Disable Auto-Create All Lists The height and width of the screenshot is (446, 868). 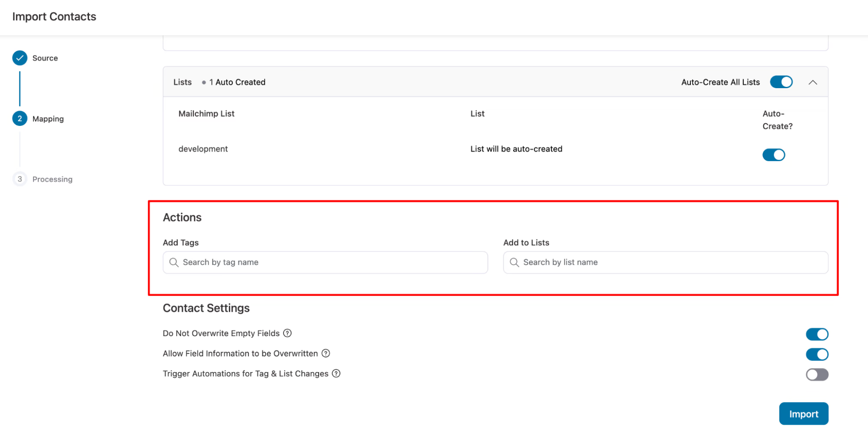click(x=781, y=82)
